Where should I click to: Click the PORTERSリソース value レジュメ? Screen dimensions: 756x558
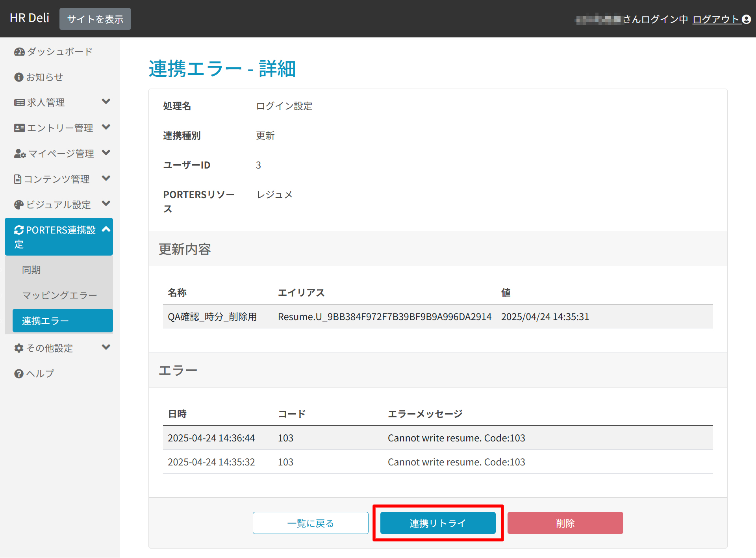tap(275, 195)
